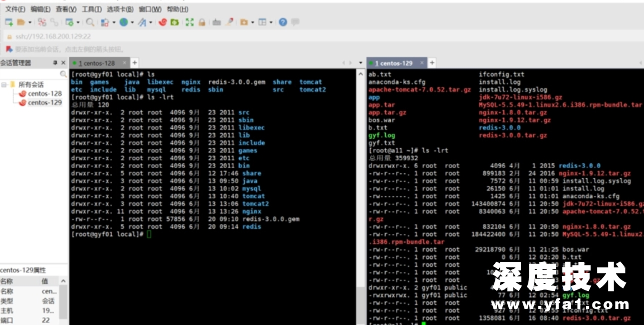Open the folder-plus icon dropdown arrow
Viewport: 644px width, 325px height.
tap(253, 23)
